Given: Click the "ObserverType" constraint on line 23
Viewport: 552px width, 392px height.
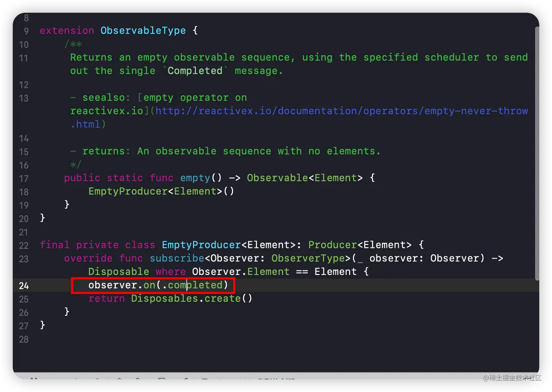Looking at the screenshot, I should tap(308, 259).
